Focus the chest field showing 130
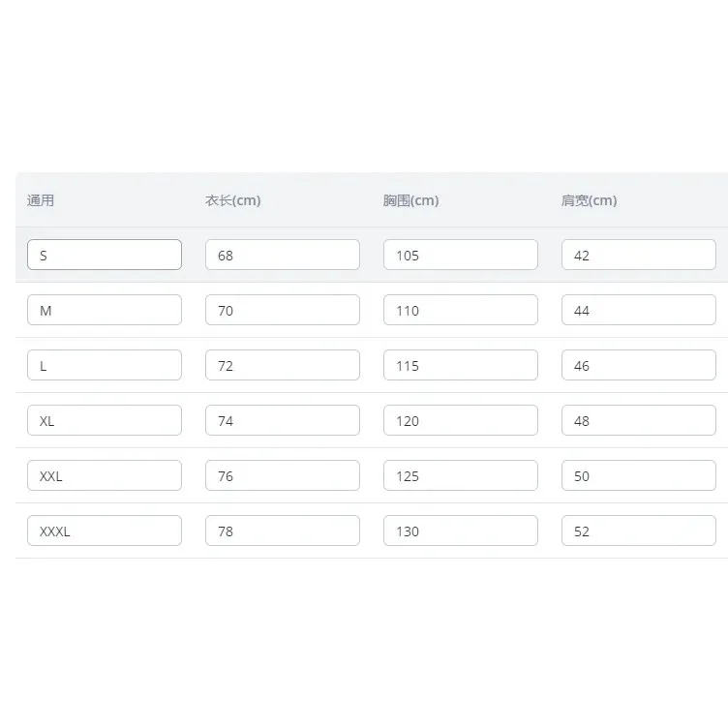 coord(461,531)
